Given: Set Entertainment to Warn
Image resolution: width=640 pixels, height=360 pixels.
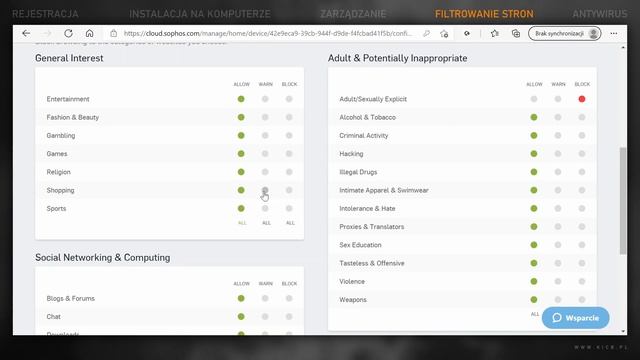Looking at the screenshot, I should [265, 99].
